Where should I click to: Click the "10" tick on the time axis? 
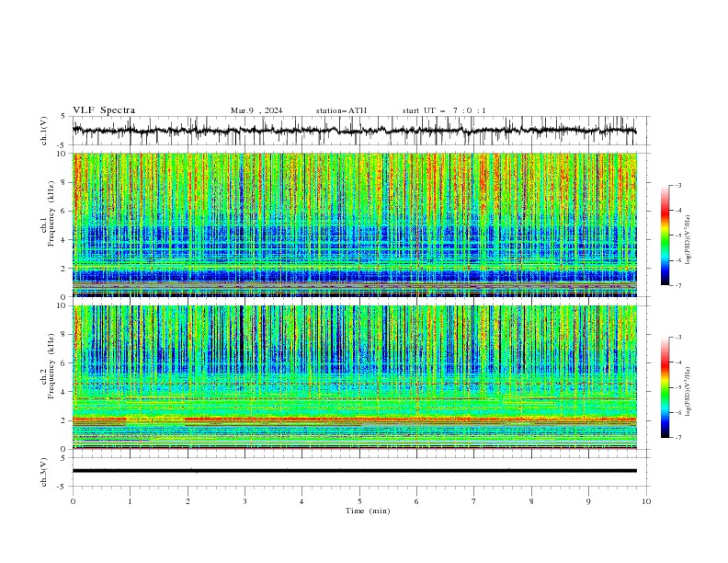[646, 501]
